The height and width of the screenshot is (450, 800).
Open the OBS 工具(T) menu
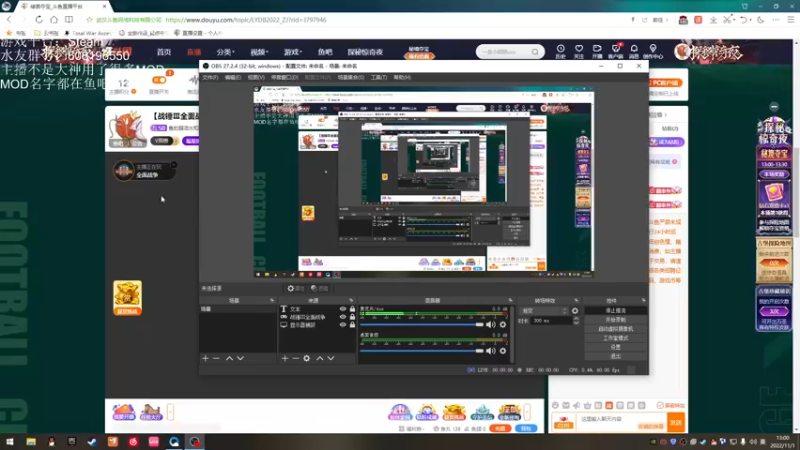379,78
